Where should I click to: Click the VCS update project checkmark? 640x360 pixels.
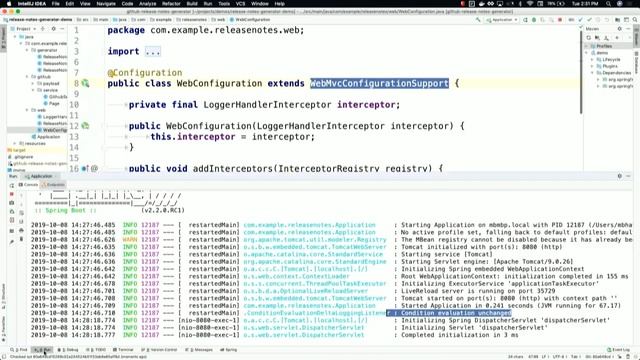580,20
